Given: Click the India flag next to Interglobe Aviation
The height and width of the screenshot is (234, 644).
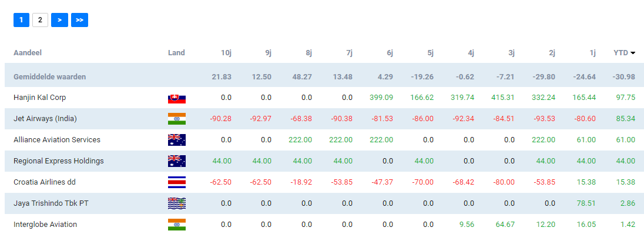Looking at the screenshot, I should (x=177, y=225).
